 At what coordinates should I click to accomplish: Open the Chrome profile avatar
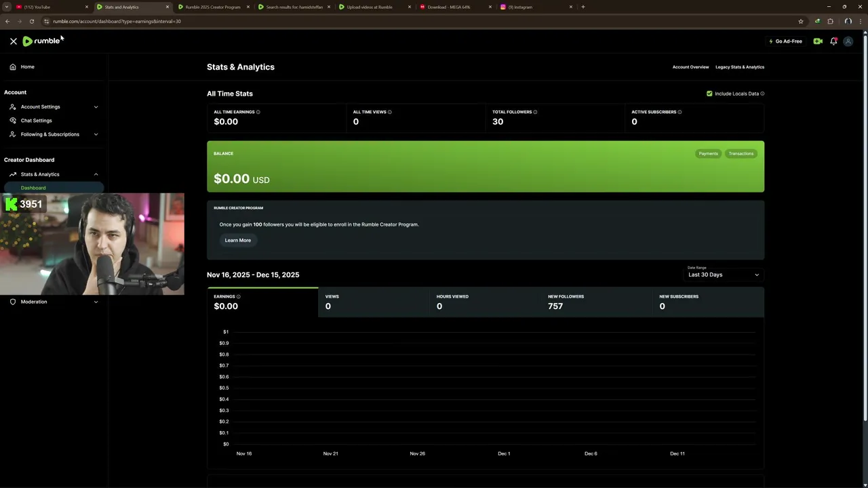click(848, 21)
